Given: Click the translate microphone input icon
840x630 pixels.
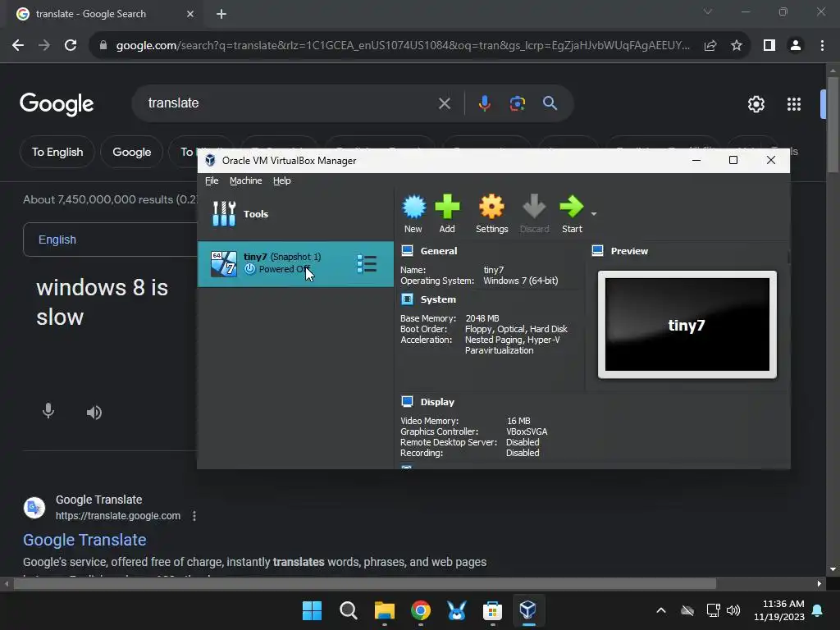Looking at the screenshot, I should [48, 411].
